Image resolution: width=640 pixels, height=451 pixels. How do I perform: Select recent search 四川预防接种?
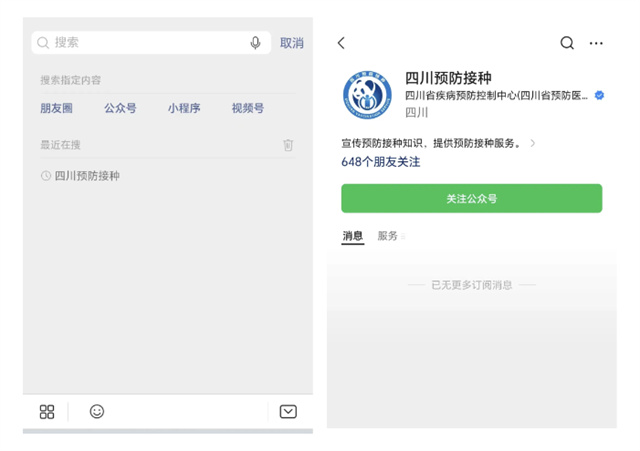point(87,176)
